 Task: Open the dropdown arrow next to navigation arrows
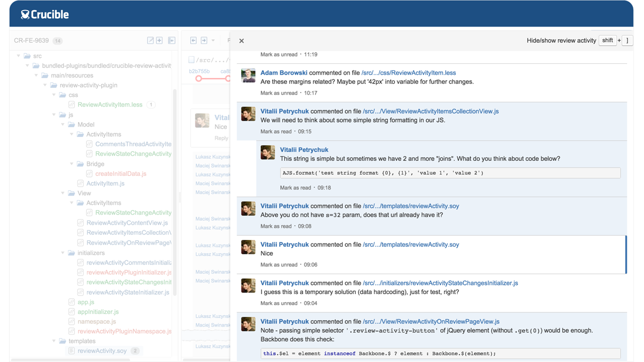213,41
